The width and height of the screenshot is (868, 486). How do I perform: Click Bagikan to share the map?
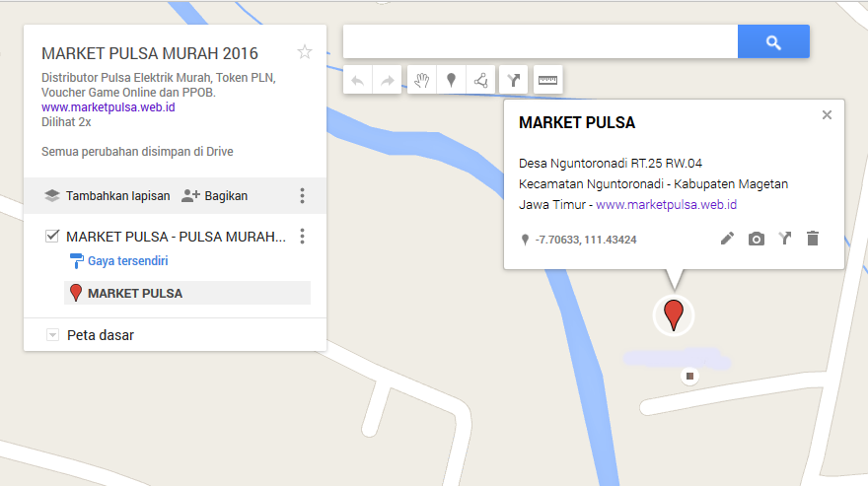[x=215, y=196]
